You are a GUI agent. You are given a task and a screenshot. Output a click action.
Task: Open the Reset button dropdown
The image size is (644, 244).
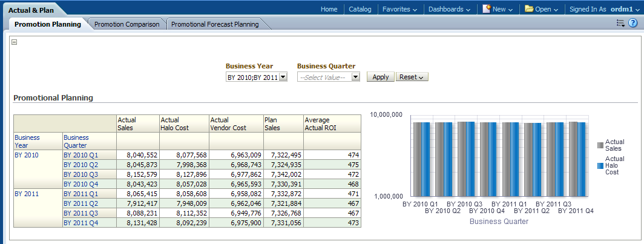412,77
